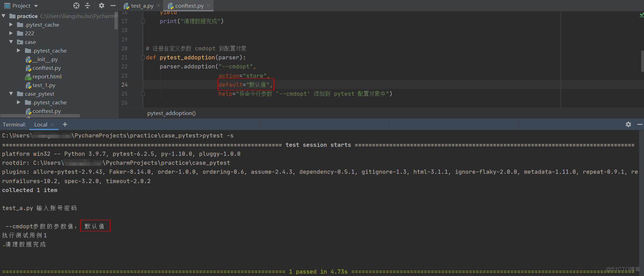The width and height of the screenshot is (644, 276).
Task: Click 'pytest -s' command in terminal
Action: (x=218, y=136)
